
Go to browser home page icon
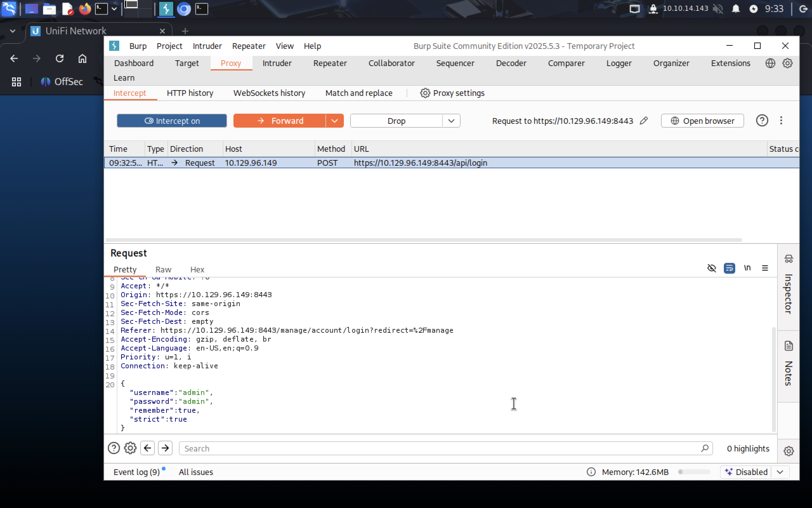click(82, 58)
